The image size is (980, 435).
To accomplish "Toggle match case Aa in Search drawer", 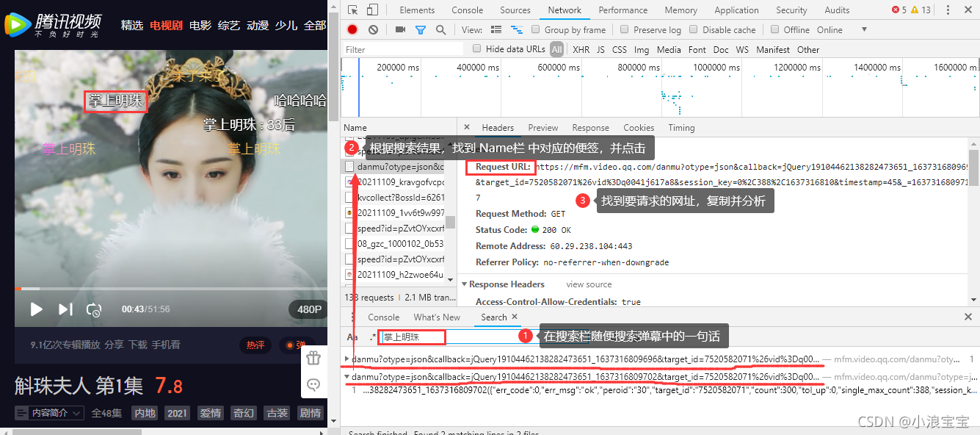I will (352, 337).
